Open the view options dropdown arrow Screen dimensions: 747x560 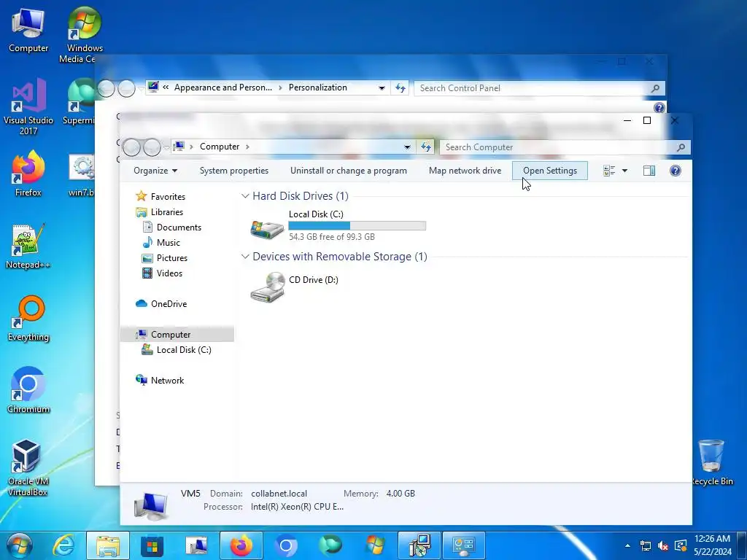(624, 171)
